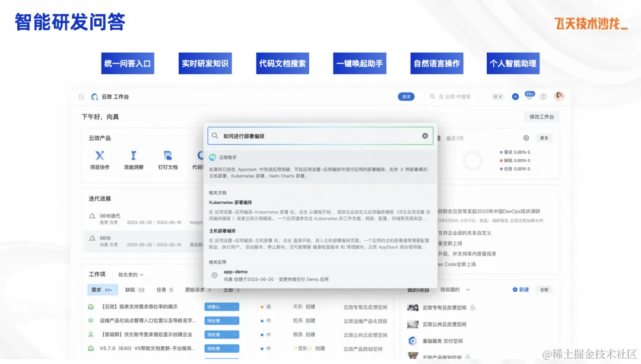Click the 实时研发知识 slide label
The image size is (641, 364).
pos(205,63)
